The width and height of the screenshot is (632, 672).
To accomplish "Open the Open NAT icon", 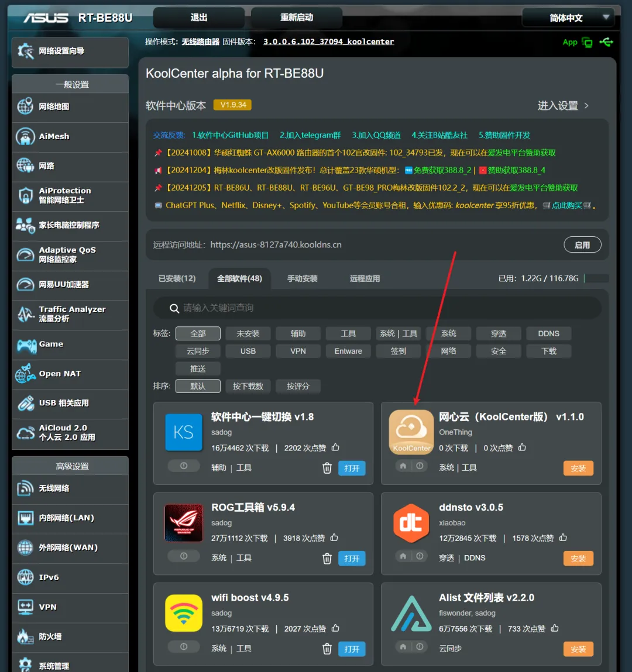I will click(25, 374).
